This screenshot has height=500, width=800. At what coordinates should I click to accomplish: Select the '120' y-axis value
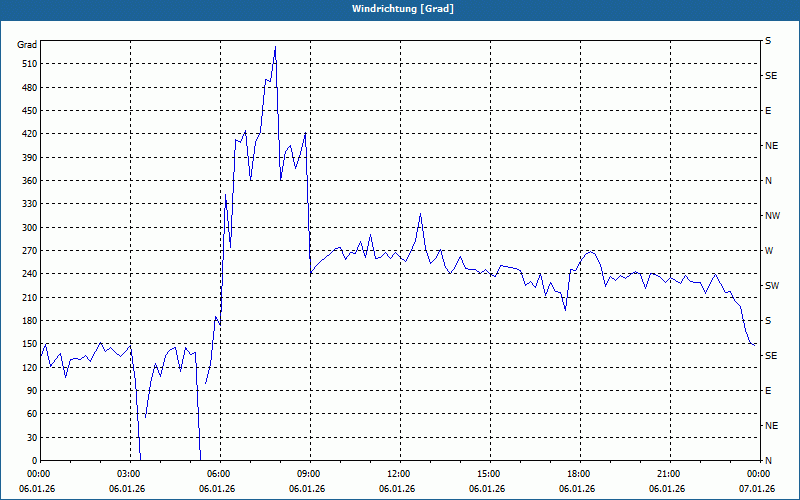[x=30, y=368]
